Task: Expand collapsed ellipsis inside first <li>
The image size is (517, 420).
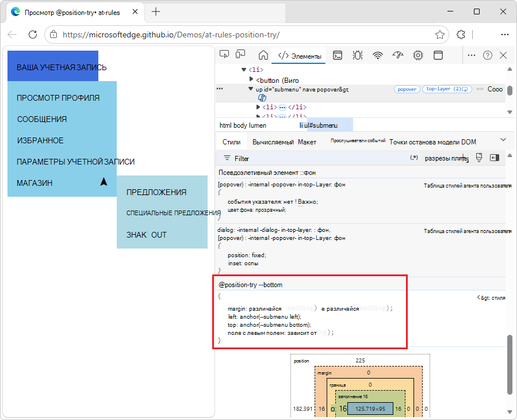Action: click(282, 107)
